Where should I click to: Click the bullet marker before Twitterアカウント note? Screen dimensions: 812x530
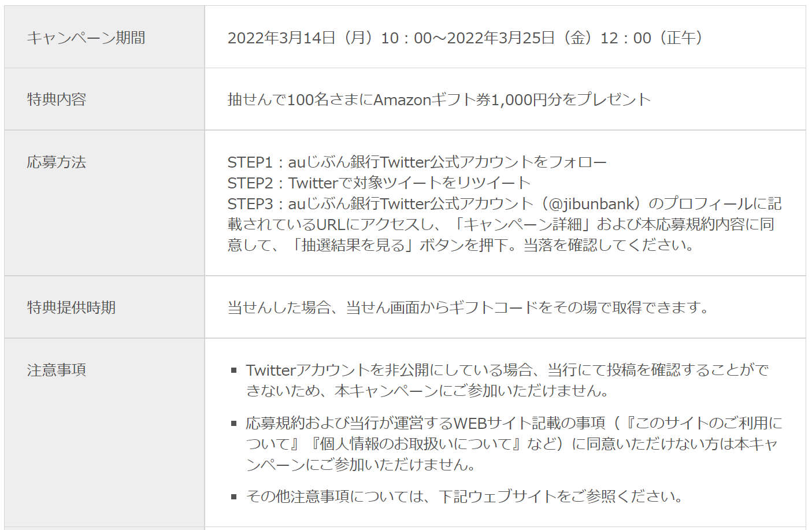pyautogui.click(x=234, y=370)
